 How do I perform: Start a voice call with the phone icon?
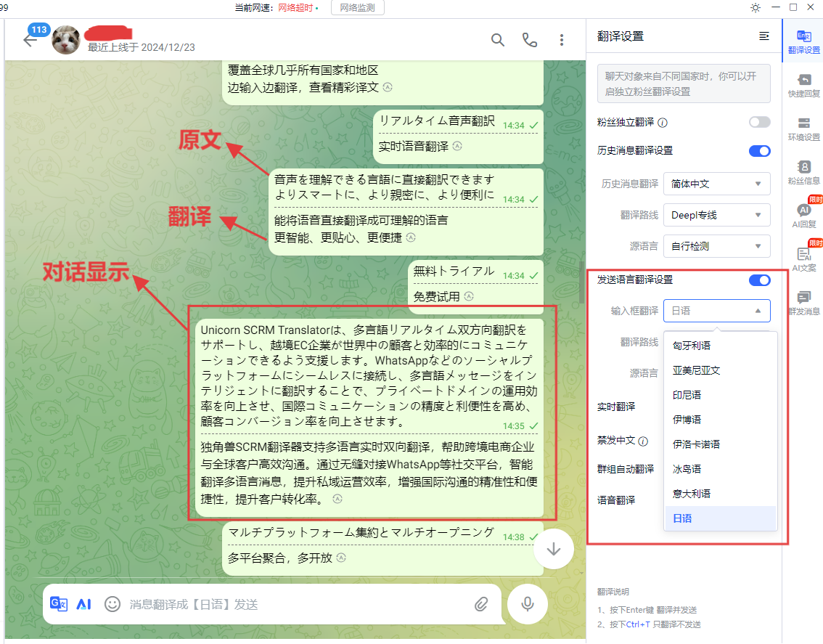click(x=530, y=40)
